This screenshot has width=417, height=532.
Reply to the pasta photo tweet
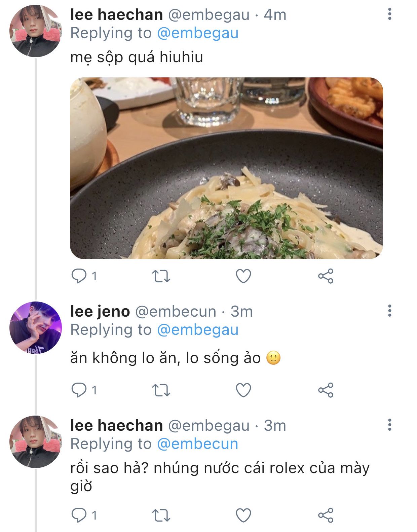79,276
